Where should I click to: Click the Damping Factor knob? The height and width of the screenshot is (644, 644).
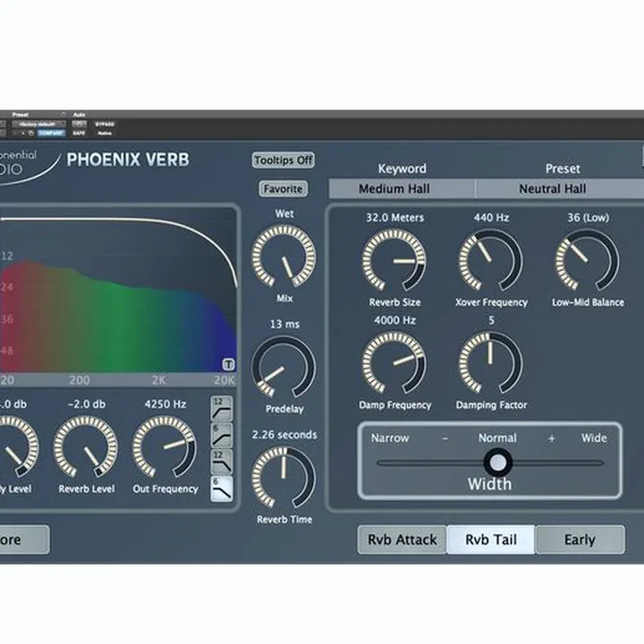tap(491, 363)
